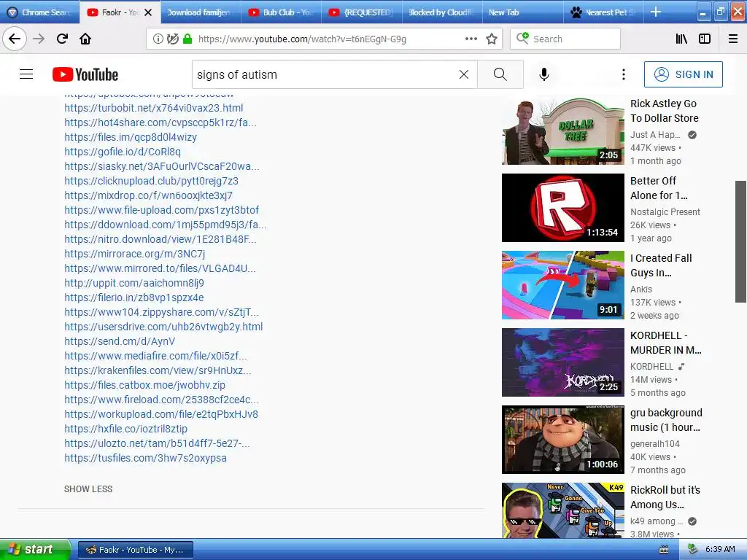Open the tusfiles.com link
Image resolution: width=747 pixels, height=560 pixels.
[145, 458]
